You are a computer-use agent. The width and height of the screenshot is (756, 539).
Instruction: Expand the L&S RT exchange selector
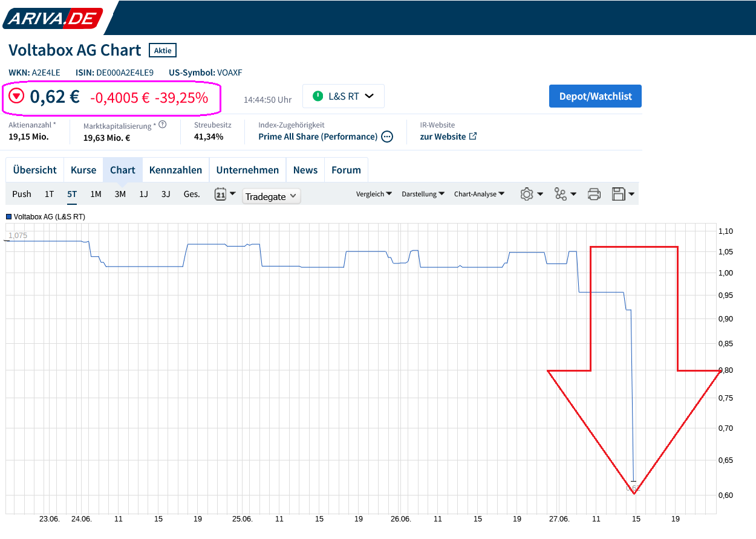(x=343, y=96)
